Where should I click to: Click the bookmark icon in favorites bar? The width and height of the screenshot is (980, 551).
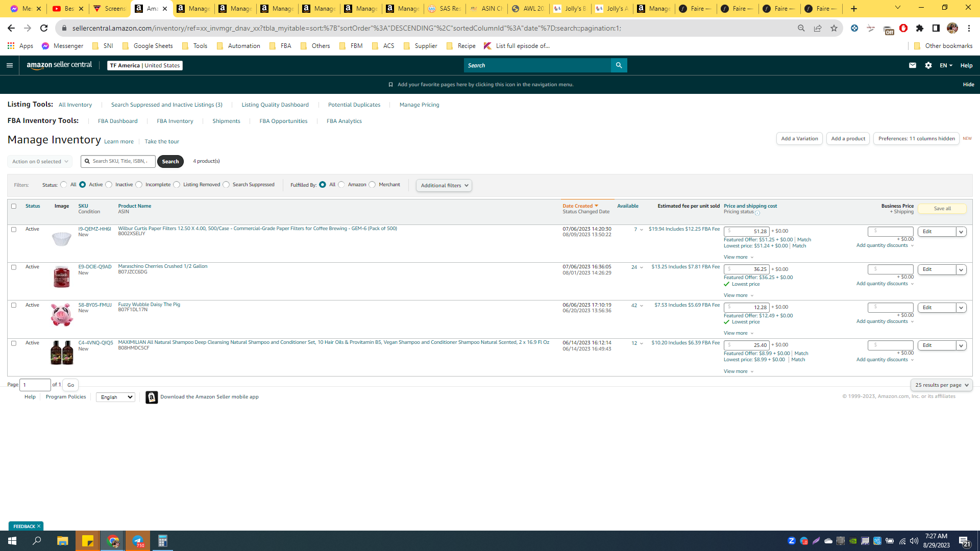tap(390, 85)
